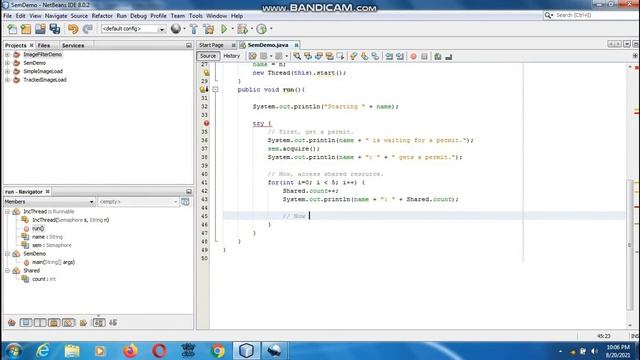This screenshot has height=360, width=640.
Task: Select 'sem : Semaphore' field in Navigator
Action: click(52, 245)
